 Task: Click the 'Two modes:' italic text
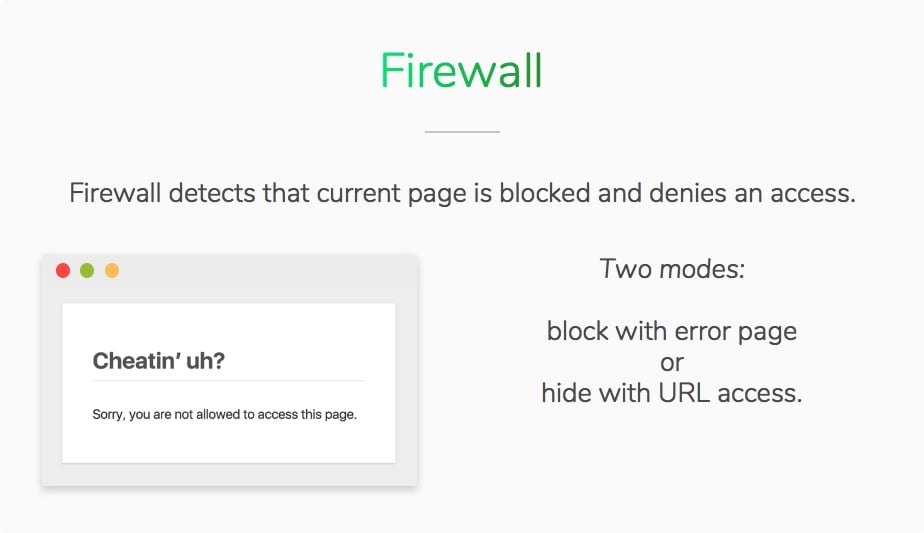pos(672,269)
